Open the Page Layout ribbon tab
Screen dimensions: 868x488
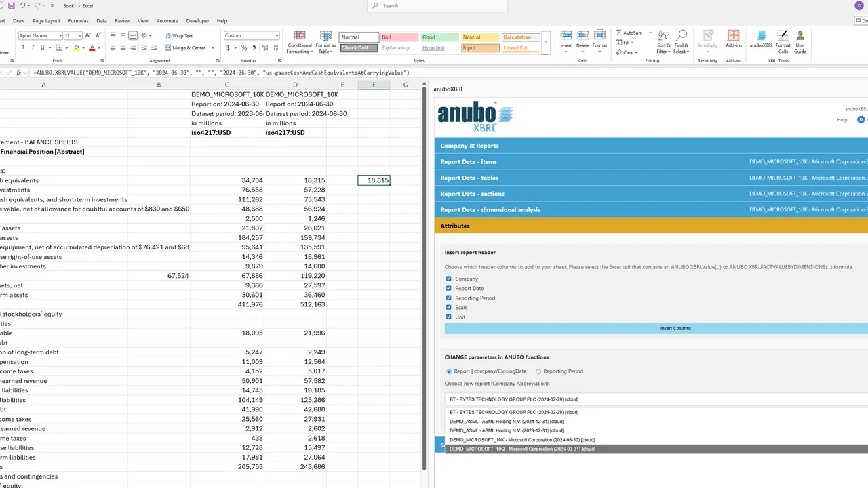click(x=46, y=21)
